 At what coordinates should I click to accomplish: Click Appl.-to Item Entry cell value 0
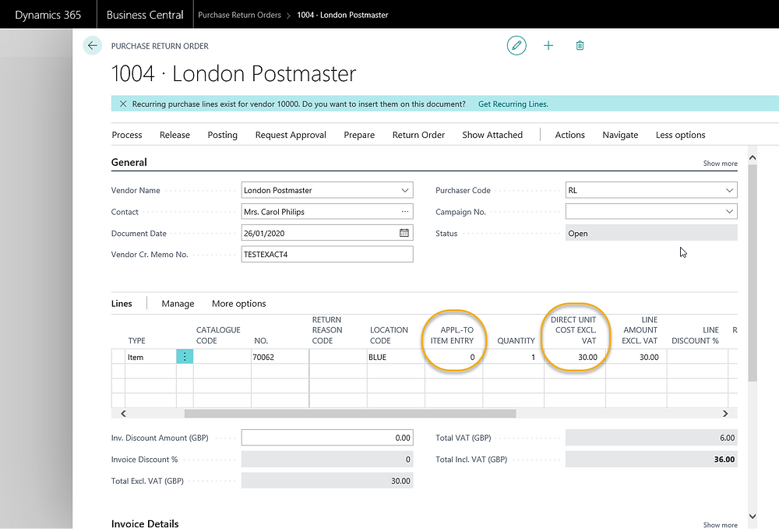click(453, 357)
